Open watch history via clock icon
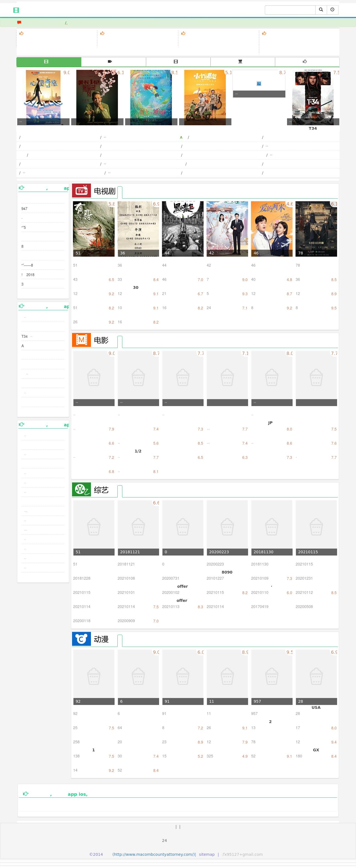The image size is (356, 868). point(332,10)
